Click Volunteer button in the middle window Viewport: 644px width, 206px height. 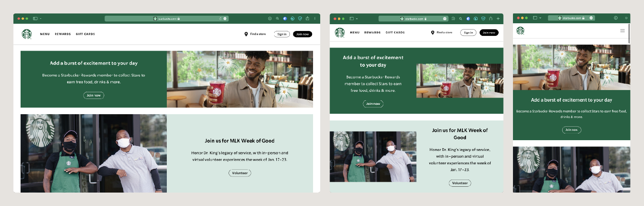(x=460, y=183)
